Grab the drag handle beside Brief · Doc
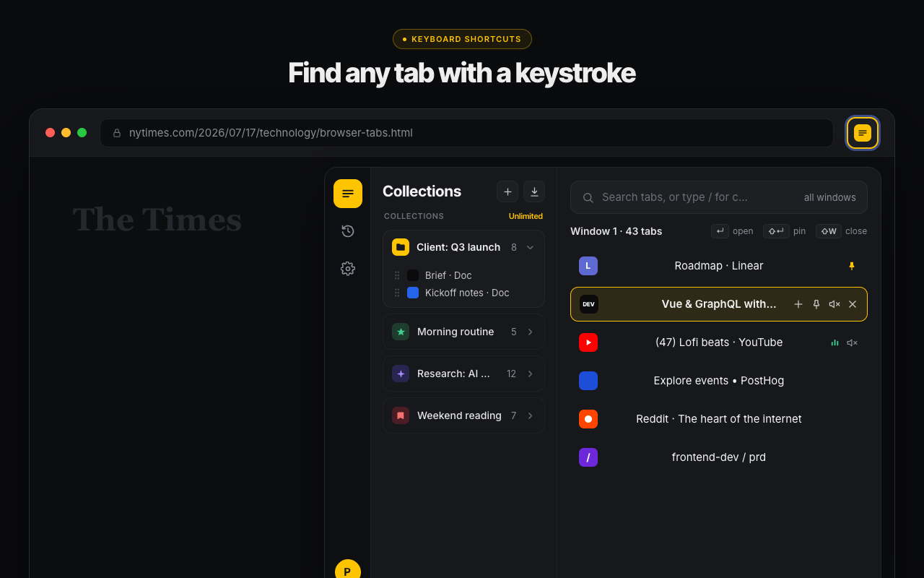The width and height of the screenshot is (924, 578). click(x=397, y=275)
